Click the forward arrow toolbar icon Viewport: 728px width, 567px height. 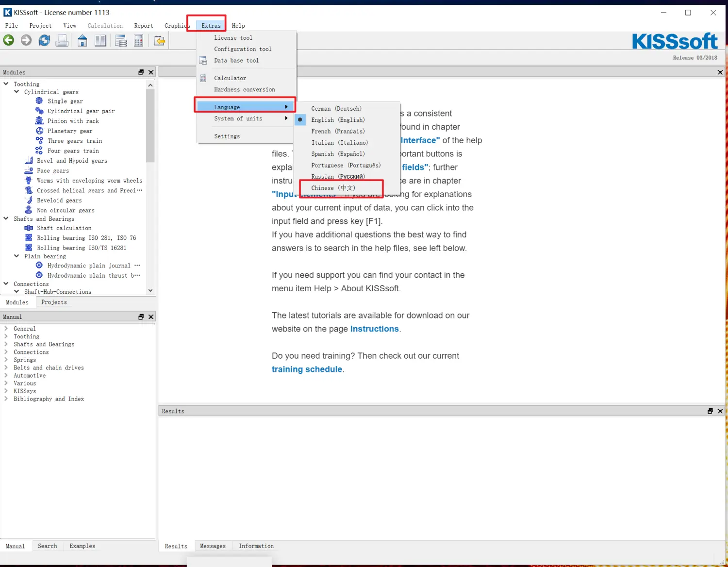26,40
